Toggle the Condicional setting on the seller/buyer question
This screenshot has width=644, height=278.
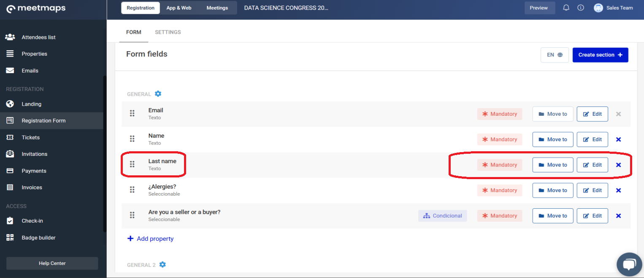pyautogui.click(x=442, y=215)
